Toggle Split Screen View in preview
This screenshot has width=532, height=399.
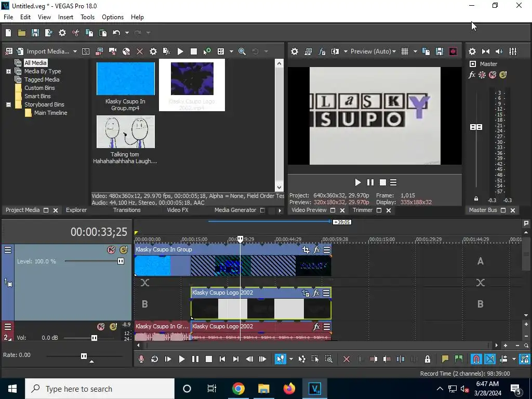[x=335, y=51]
